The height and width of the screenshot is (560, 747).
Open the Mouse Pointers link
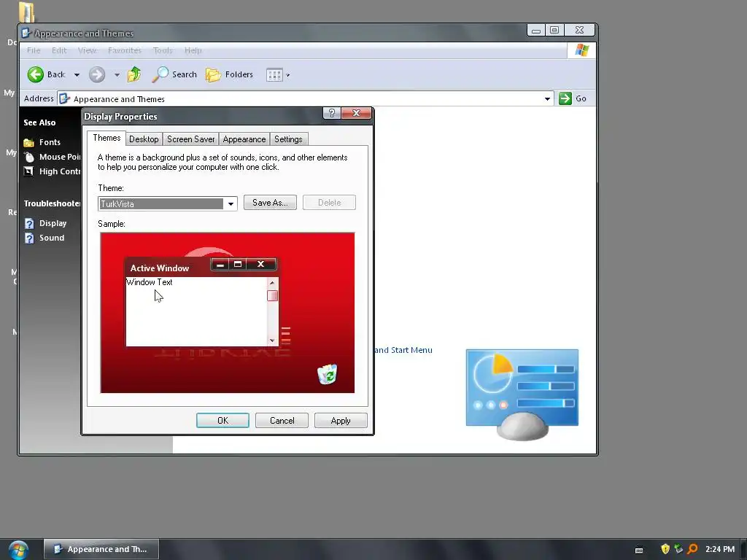click(x=60, y=157)
